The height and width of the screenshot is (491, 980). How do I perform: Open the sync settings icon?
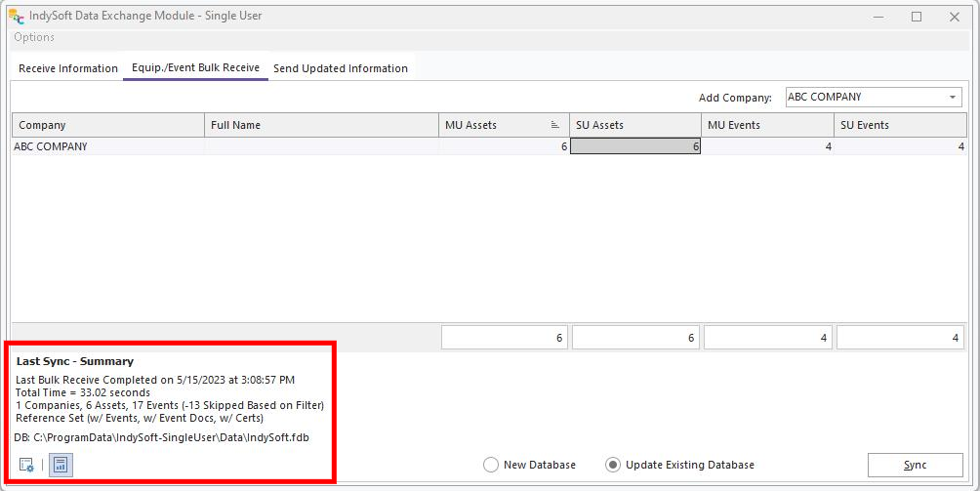[26, 465]
